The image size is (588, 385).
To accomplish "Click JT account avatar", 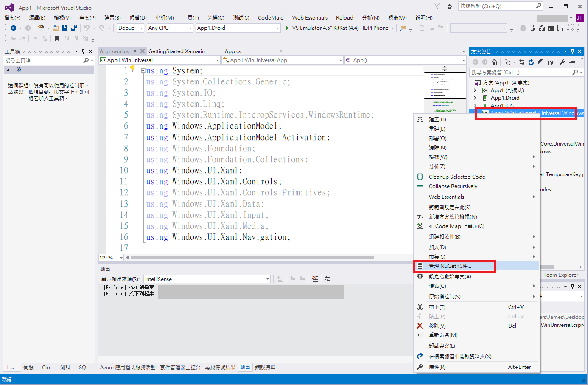I will 580,18.
